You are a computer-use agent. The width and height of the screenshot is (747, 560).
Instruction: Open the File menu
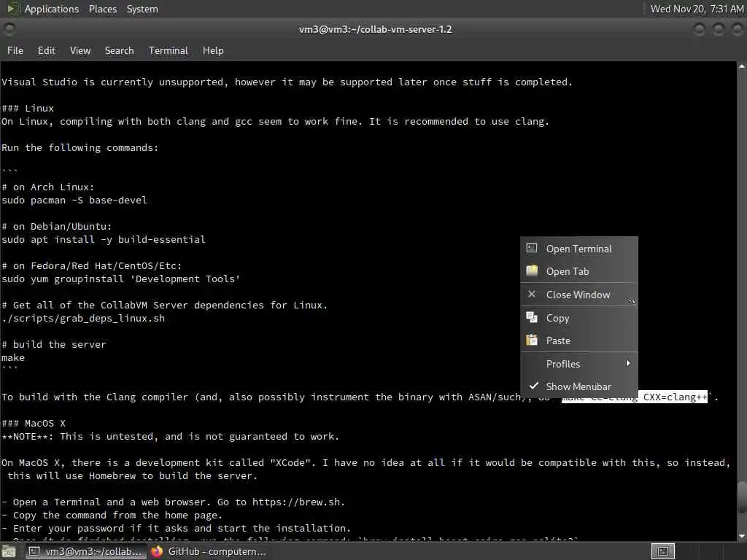[x=15, y=50]
